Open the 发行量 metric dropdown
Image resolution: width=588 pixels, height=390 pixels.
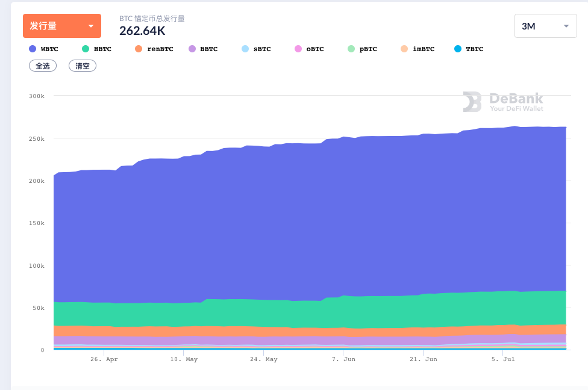[x=61, y=26]
